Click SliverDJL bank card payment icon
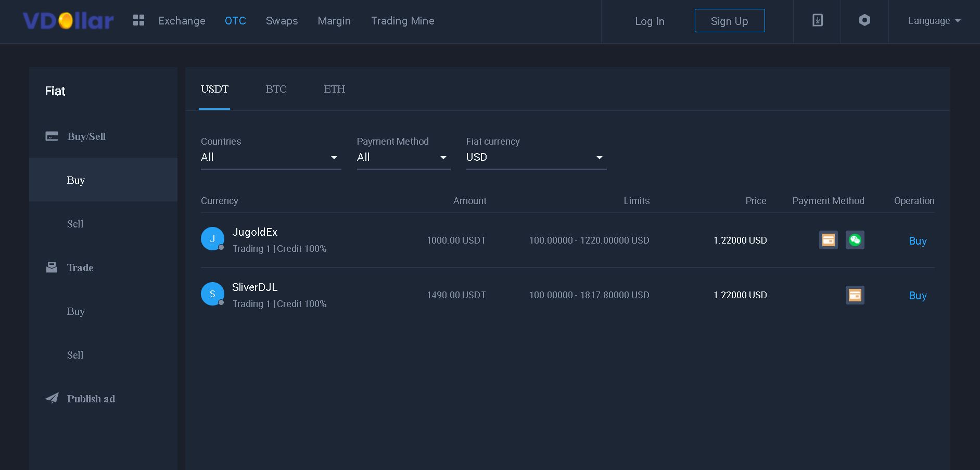This screenshot has height=470, width=980. pyautogui.click(x=855, y=295)
